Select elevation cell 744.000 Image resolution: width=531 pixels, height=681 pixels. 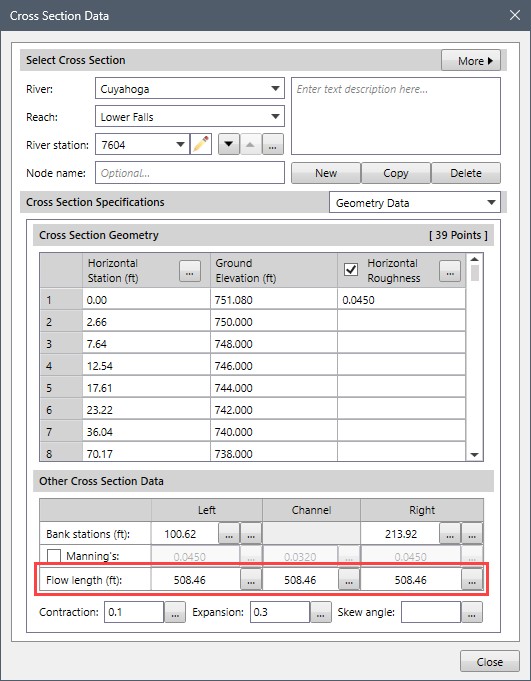[274, 387]
